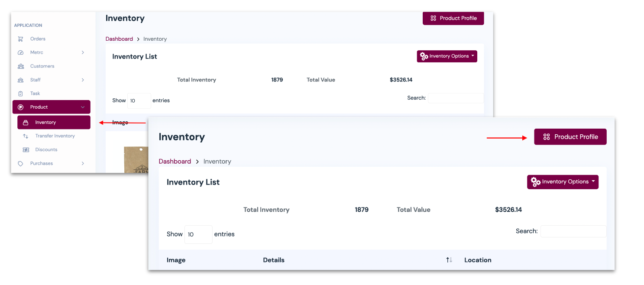The image size is (644, 285).
Task: Click the Metrc gauge icon in sidebar
Action: pyautogui.click(x=20, y=53)
